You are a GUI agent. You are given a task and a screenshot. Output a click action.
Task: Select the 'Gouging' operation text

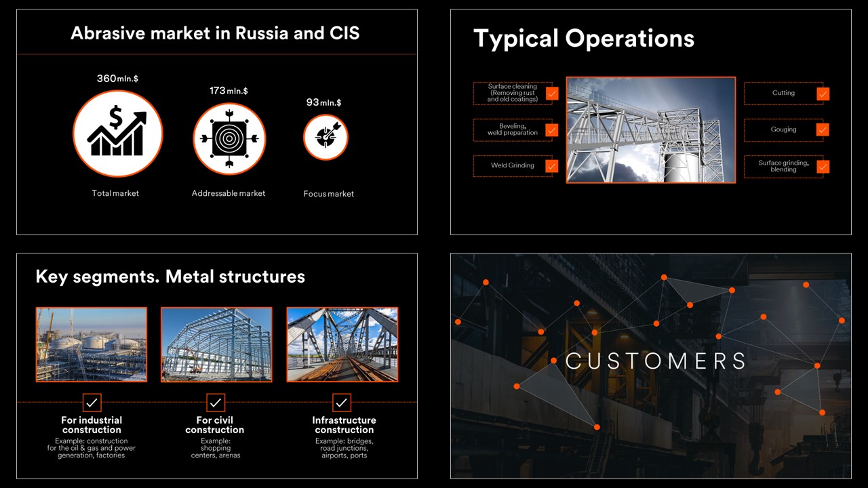point(783,129)
